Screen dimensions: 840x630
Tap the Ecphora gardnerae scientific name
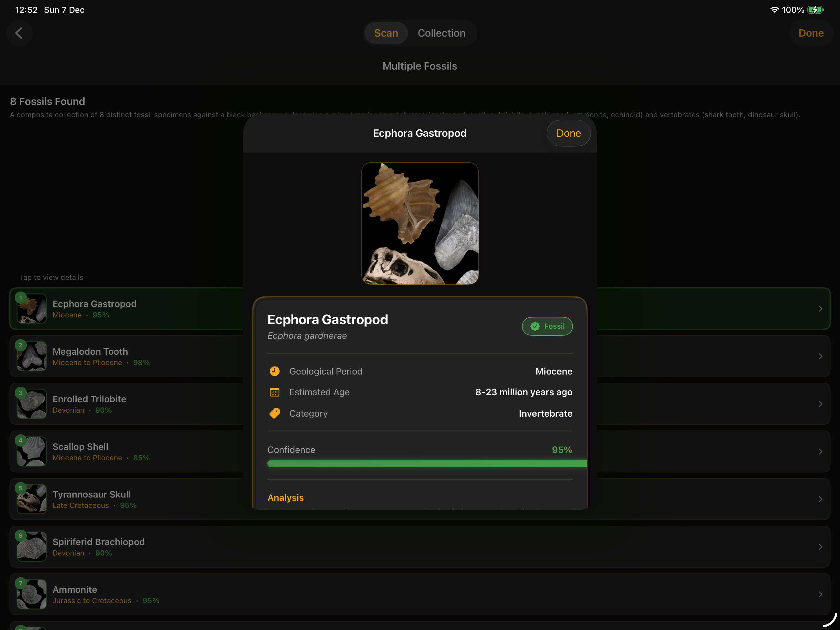point(307,336)
